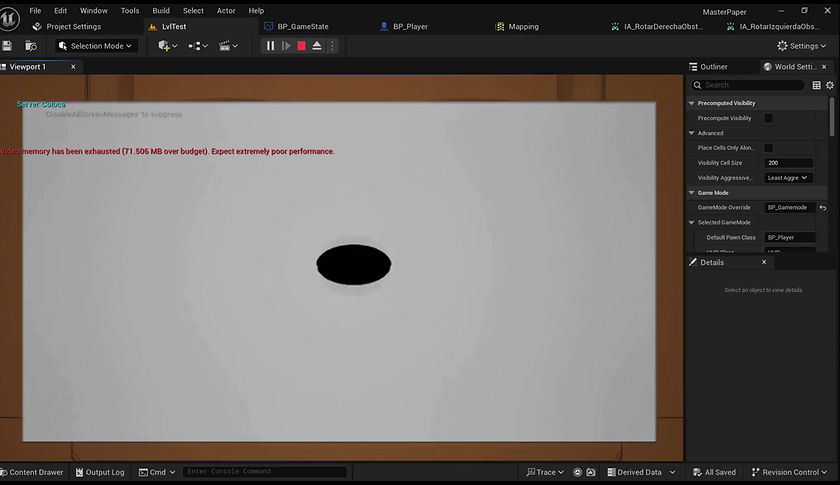This screenshot has height=485, width=840.
Task: Select the Viewport 1 tab
Action: [27, 67]
